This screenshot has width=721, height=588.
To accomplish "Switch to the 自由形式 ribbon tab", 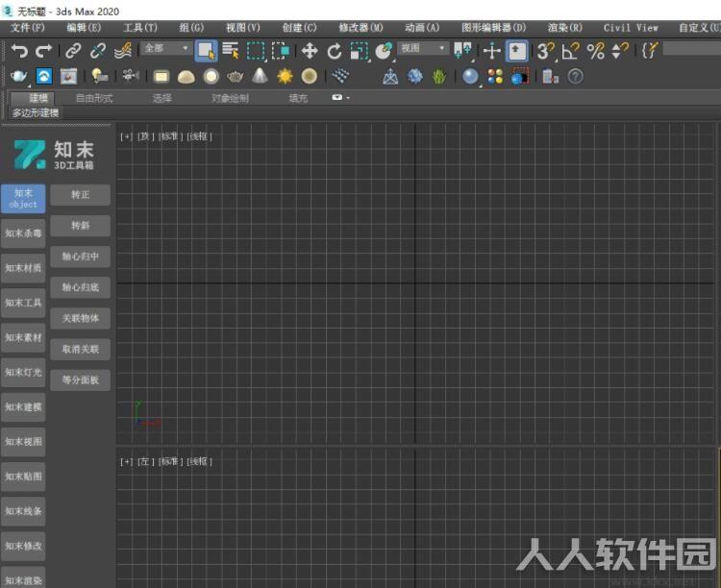I will (94, 98).
